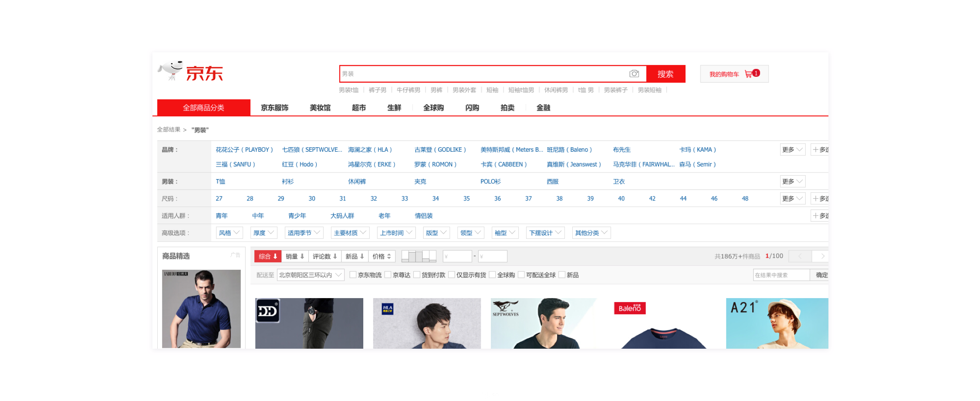Open the Septwolves product image
Screen dimensions: 980x401
tap(544, 323)
